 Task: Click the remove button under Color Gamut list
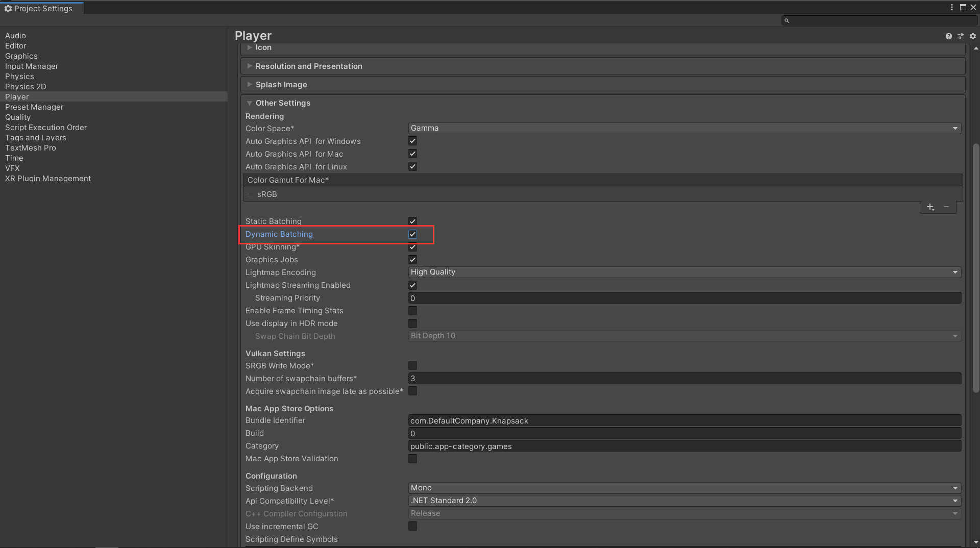(x=947, y=207)
